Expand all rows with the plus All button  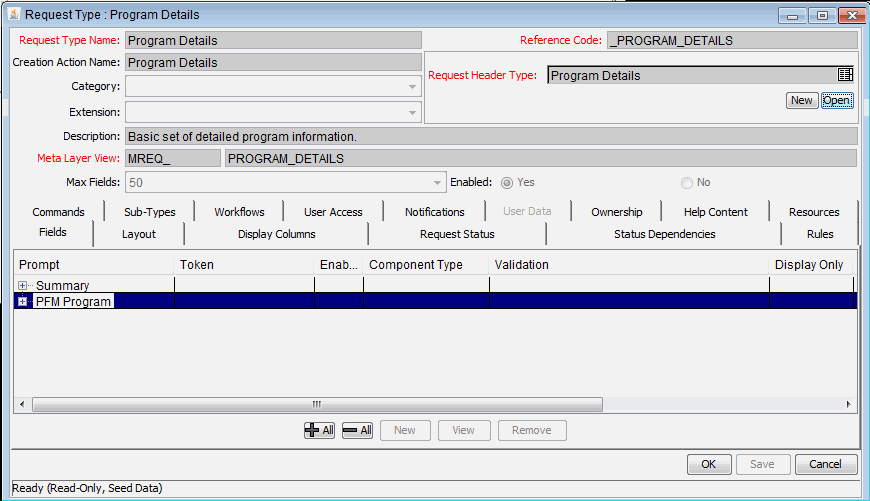320,430
